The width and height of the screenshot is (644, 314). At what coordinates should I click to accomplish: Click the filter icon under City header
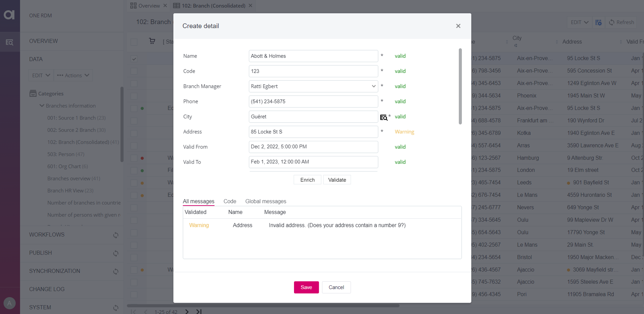coord(516,46)
